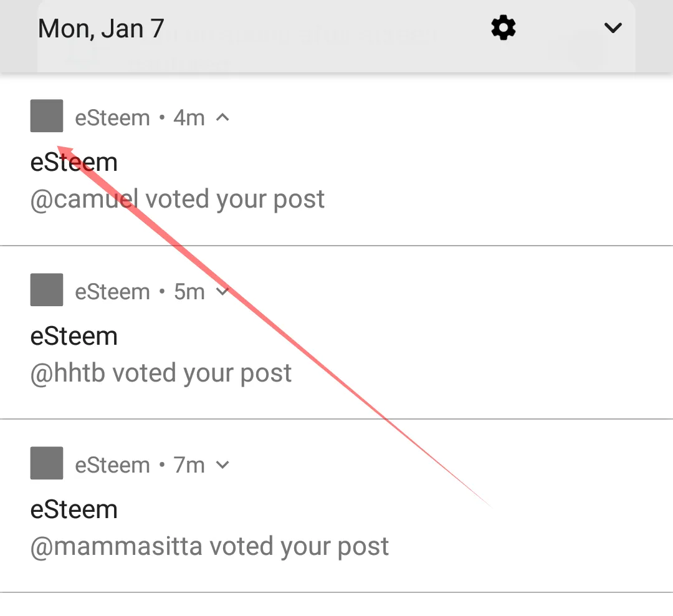Click the eSteem app icon in 4m notification
673x616 pixels.
(x=46, y=115)
